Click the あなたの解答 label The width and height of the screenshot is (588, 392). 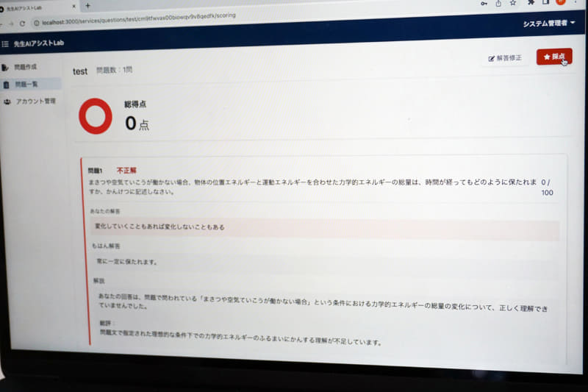point(105,211)
